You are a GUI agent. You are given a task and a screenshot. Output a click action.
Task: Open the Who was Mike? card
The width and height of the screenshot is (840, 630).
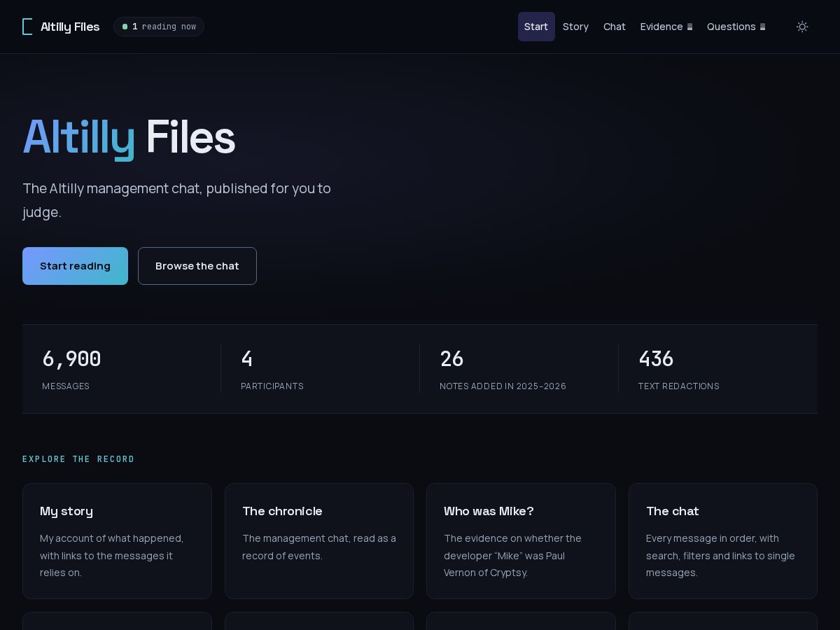pos(521,541)
